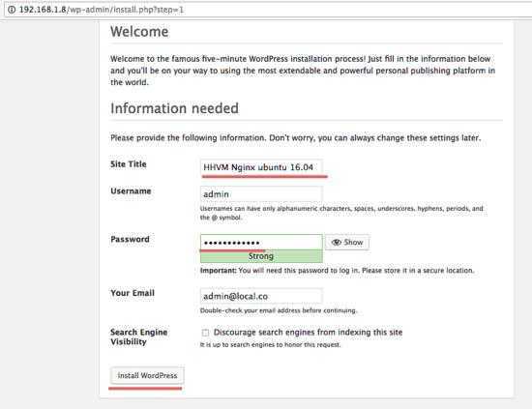Click the Install WordPress button
The width and height of the screenshot is (532, 409).
[x=147, y=375]
